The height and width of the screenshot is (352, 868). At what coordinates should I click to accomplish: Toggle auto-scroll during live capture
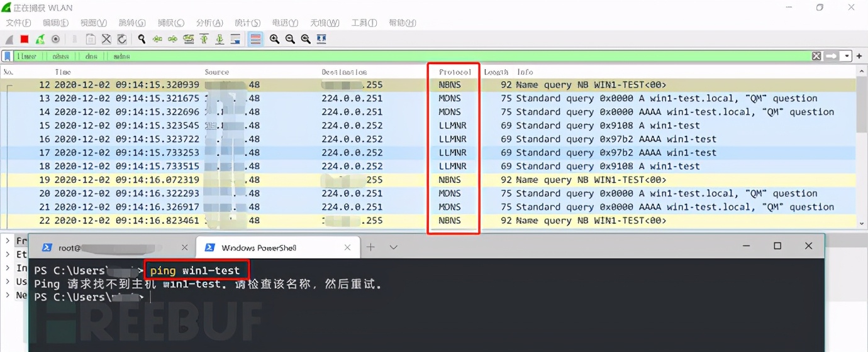235,39
